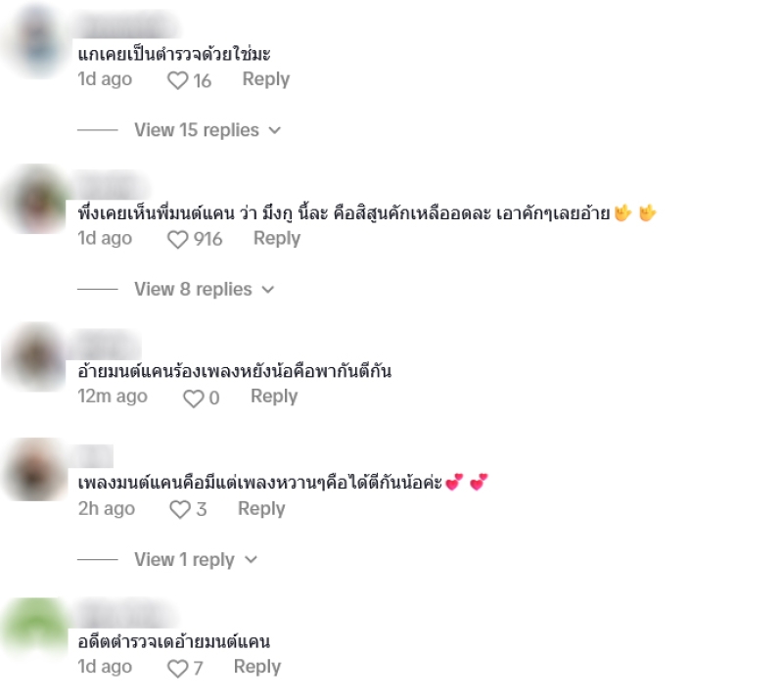Image resolution: width=783 pixels, height=700 pixels.
Task: Open avatar of the 916-likes commenter
Action: click(36, 200)
